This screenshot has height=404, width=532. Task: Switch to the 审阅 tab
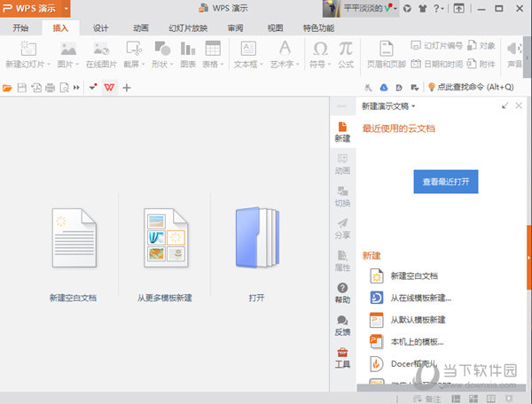235,28
